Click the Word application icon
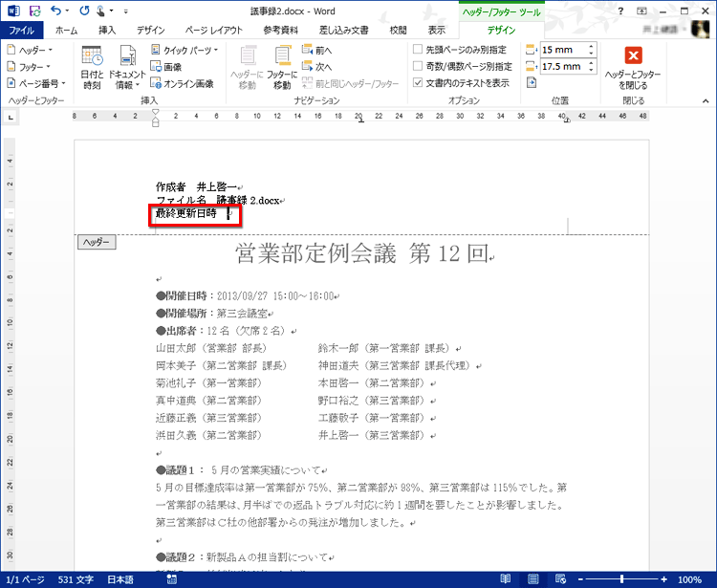 (x=13, y=11)
